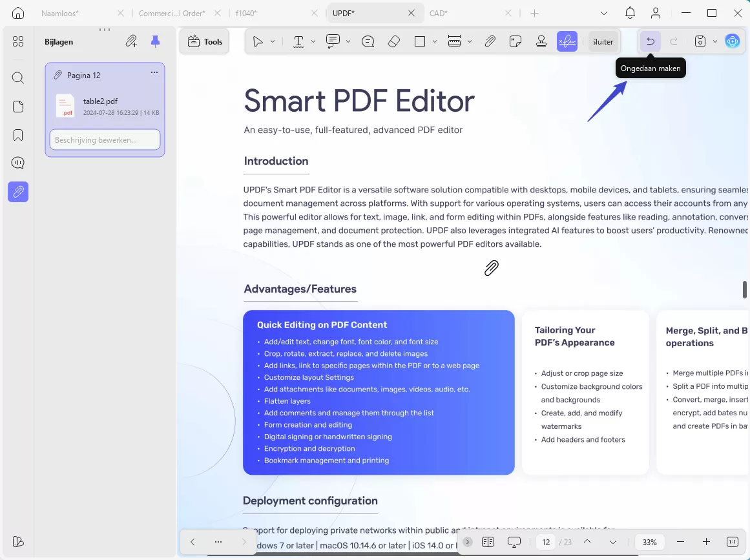
Task: Open the Search panel icon
Action: (17, 78)
